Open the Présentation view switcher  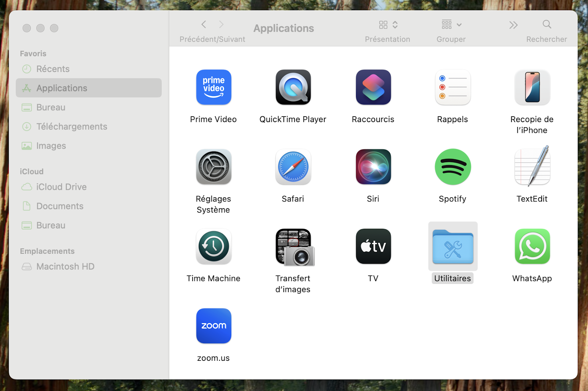coord(388,25)
